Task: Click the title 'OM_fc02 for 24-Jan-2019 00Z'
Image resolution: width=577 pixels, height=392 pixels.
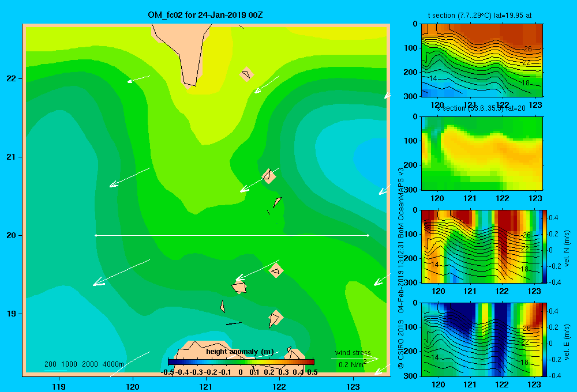Action: [205, 15]
